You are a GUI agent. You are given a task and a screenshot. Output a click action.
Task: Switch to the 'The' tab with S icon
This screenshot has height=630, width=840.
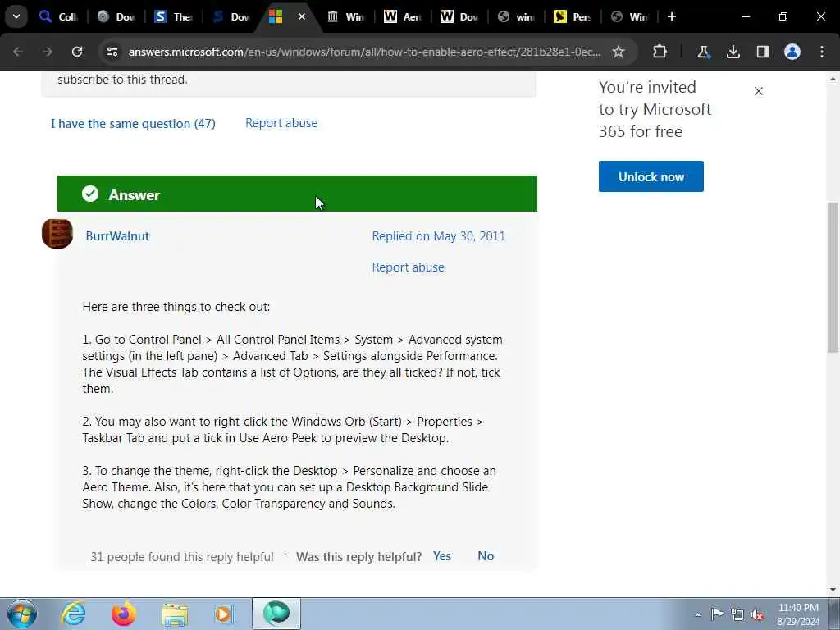tap(173, 16)
